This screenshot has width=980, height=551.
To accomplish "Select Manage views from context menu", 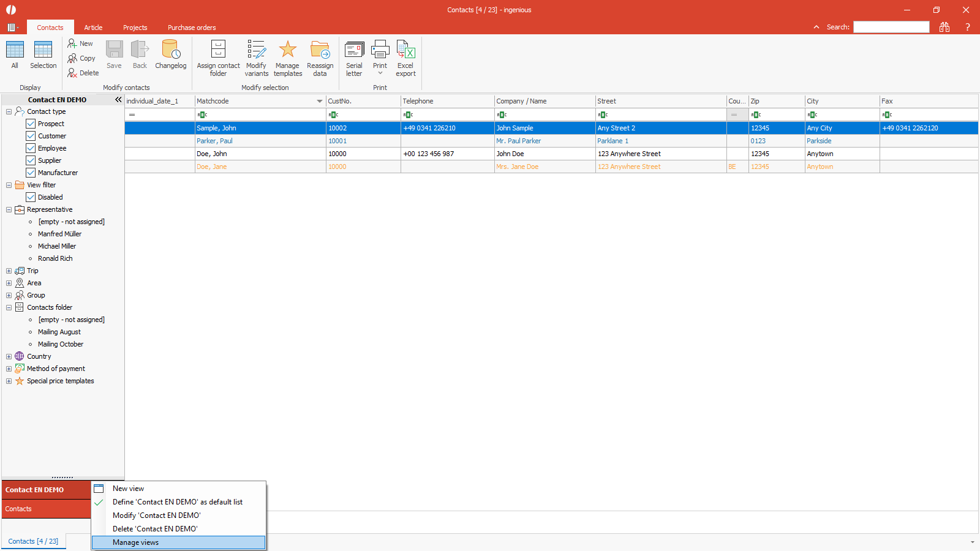I will [x=136, y=542].
